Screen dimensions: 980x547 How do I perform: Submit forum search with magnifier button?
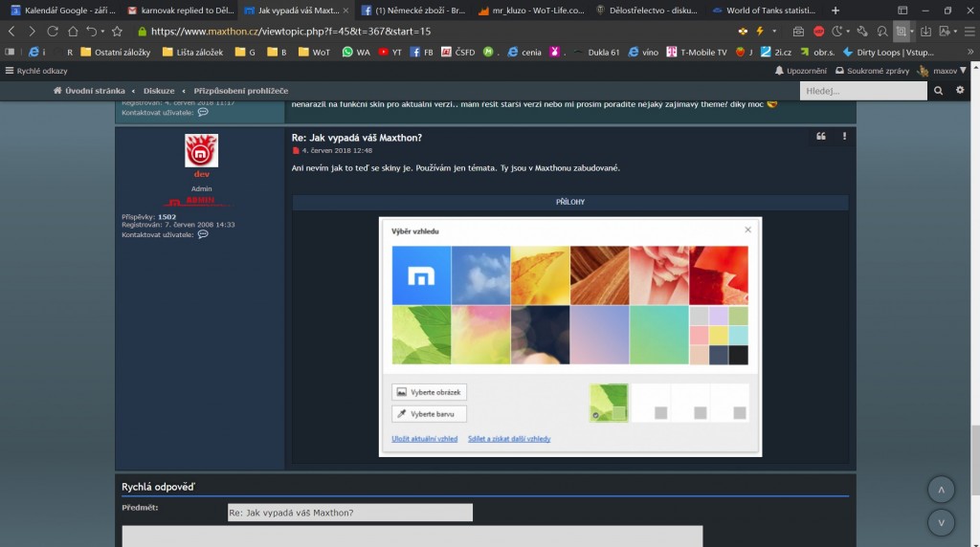[x=938, y=91]
